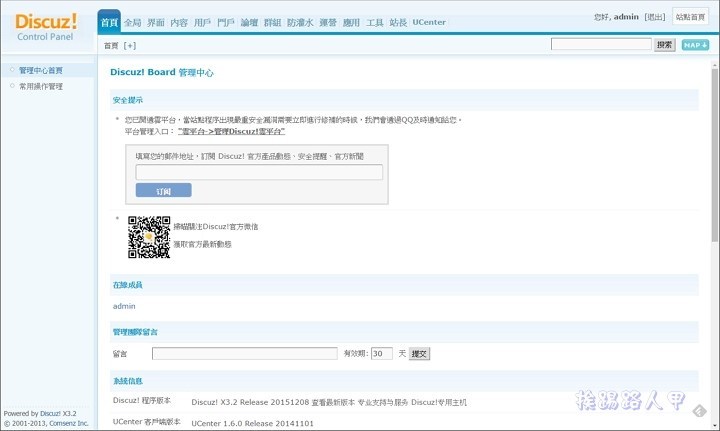Open the 站點首頁 site home button
Image resolution: width=720 pixels, height=431 pixels.
pyautogui.click(x=690, y=17)
